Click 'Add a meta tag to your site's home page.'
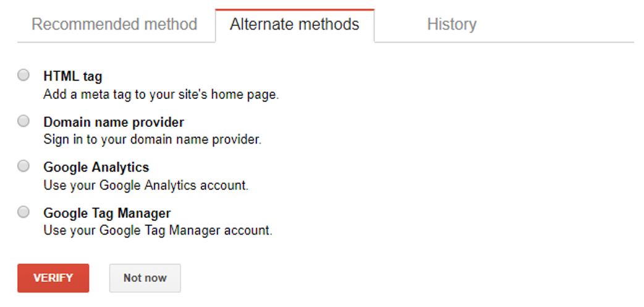This screenshot has height=307, width=644. [161, 95]
